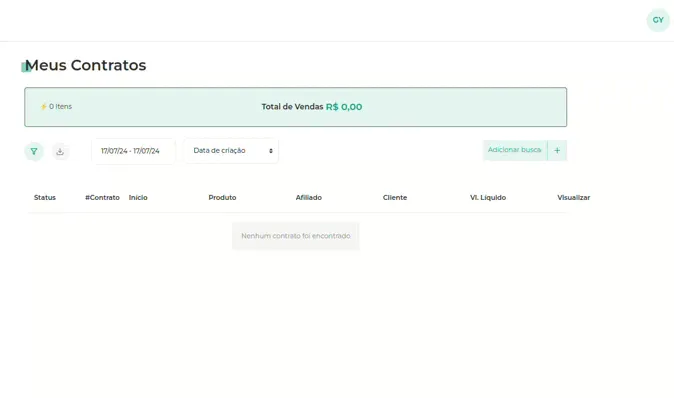Click the #Contrato column header
Screen dimensions: 674x398
102,198
